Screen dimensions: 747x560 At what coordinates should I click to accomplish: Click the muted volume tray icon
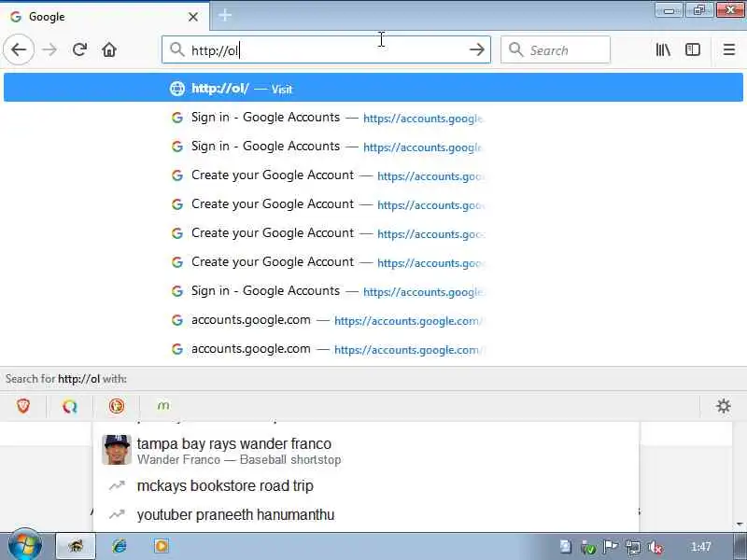pyautogui.click(x=655, y=547)
